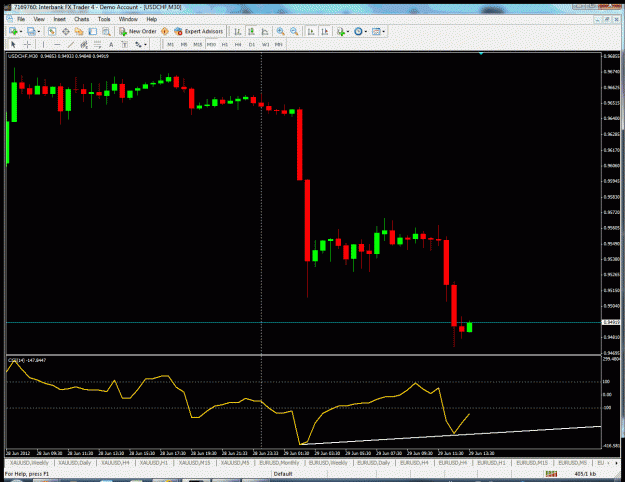Expand the Profiles dropdown arrow

coord(39,31)
